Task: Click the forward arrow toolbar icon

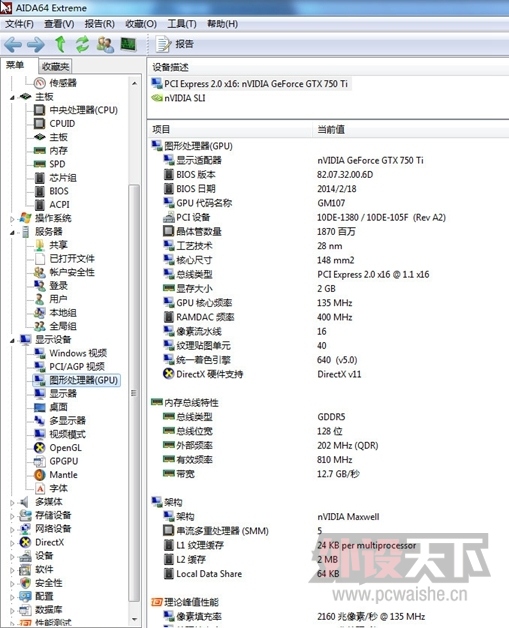Action: [36, 44]
